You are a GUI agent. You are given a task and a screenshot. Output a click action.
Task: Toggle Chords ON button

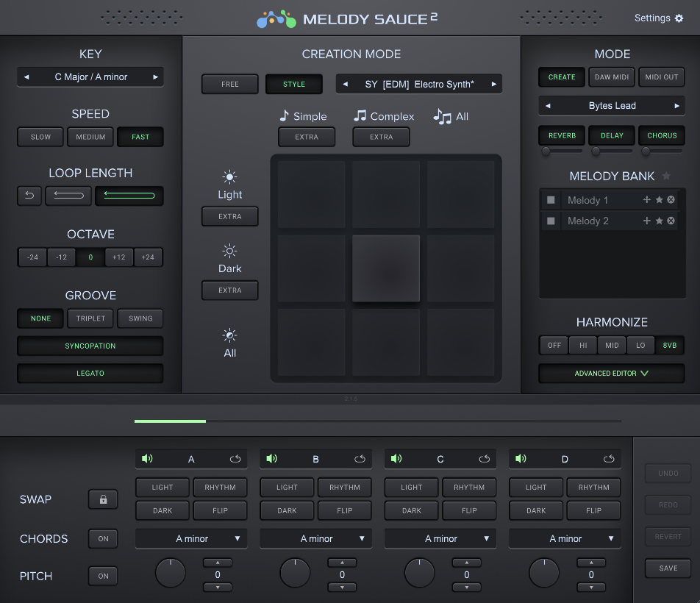[x=103, y=539]
